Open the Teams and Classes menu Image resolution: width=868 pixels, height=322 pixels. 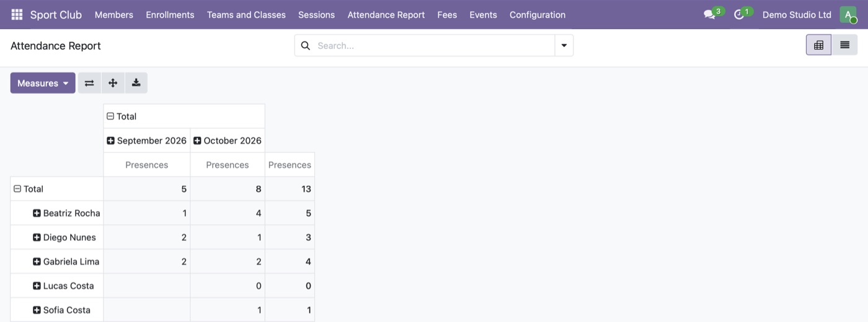[246, 14]
